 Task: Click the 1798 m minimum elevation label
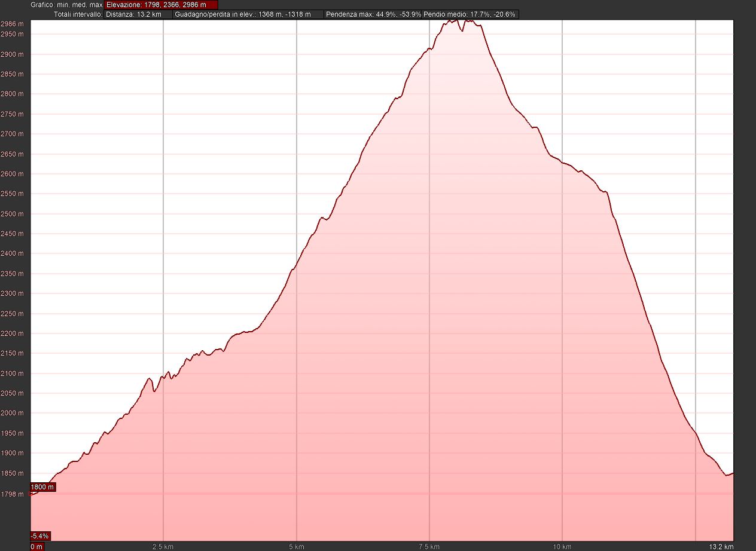tap(13, 494)
